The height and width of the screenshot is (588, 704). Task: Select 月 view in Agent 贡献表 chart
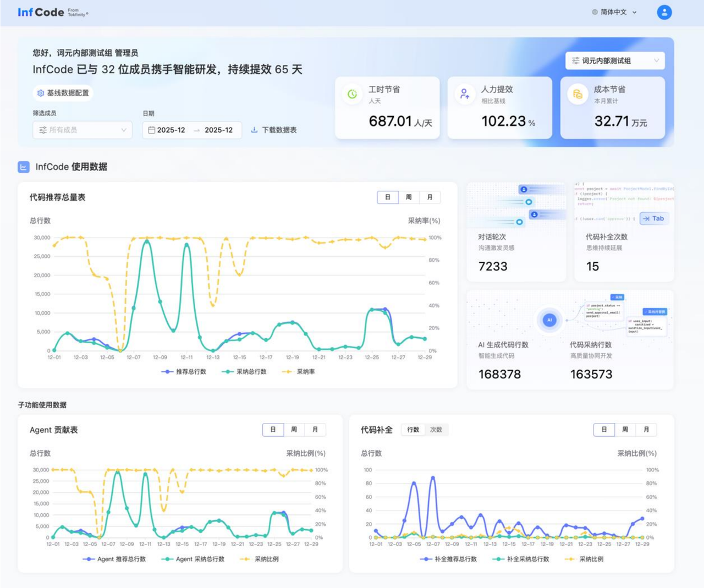(315, 430)
